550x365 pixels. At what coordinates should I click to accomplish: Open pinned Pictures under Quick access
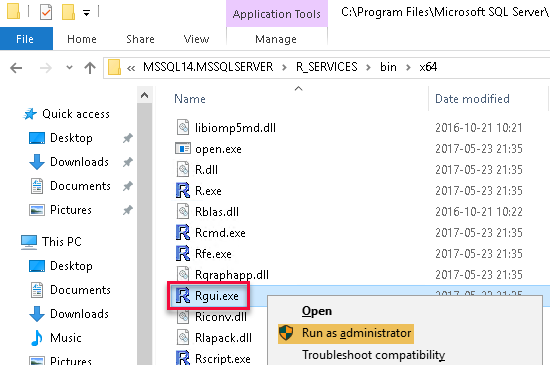click(x=71, y=210)
